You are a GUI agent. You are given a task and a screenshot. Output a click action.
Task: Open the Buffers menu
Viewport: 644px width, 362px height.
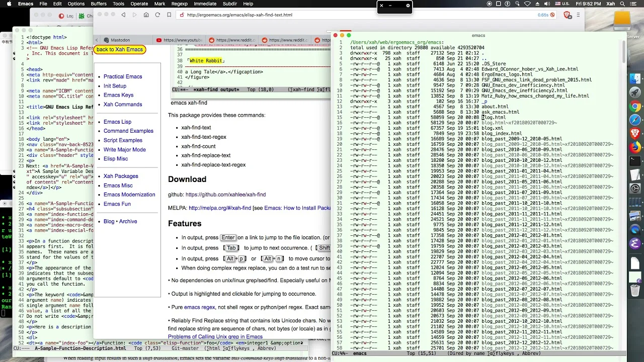[x=99, y=4]
